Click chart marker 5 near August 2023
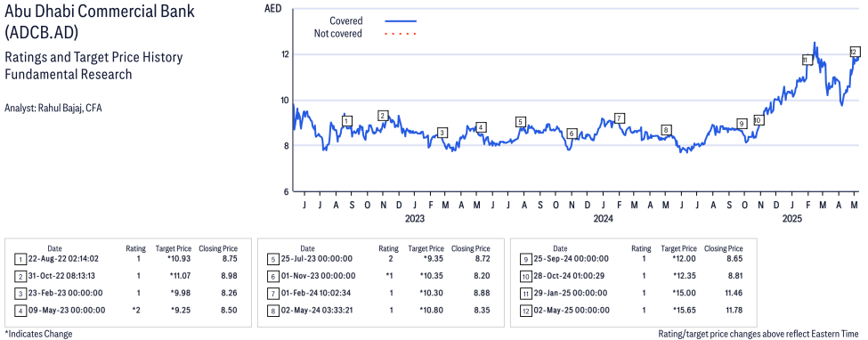This screenshot has width=868, height=340. pos(520,122)
